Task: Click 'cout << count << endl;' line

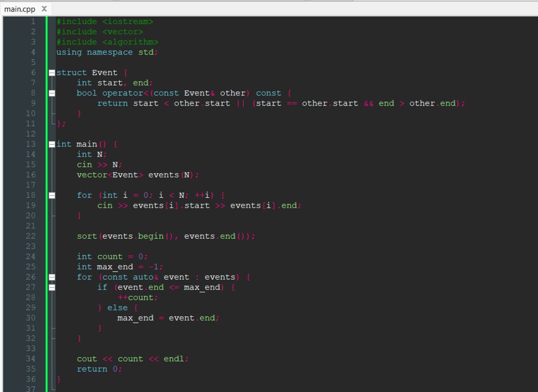Action: click(x=133, y=359)
